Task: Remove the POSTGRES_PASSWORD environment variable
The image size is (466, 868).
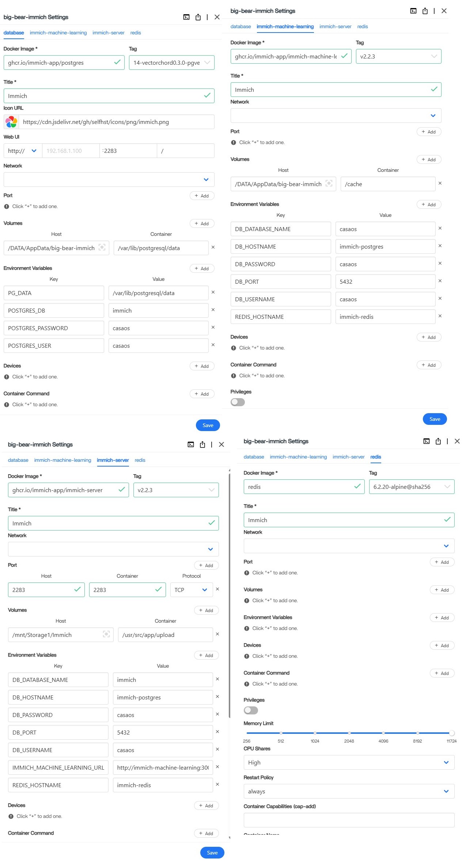Action: coord(213,327)
